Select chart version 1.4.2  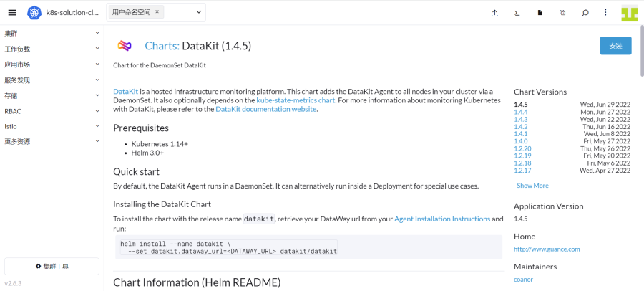tap(521, 127)
